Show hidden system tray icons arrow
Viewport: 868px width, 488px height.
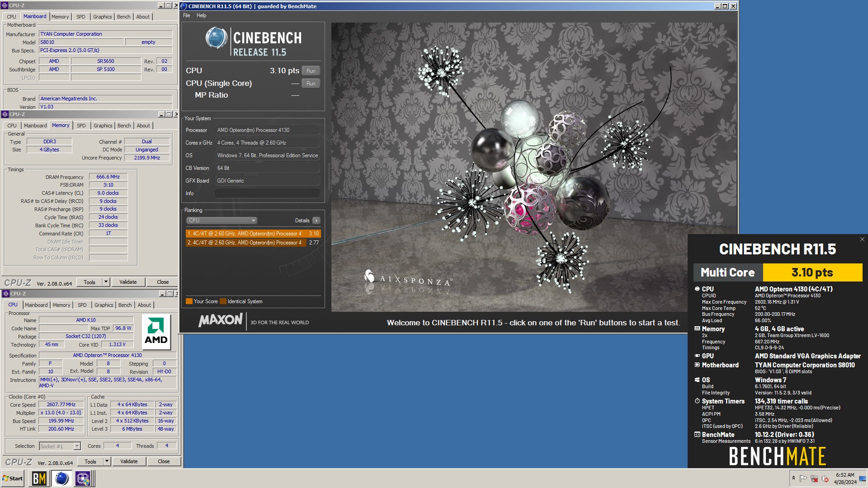pos(793,478)
